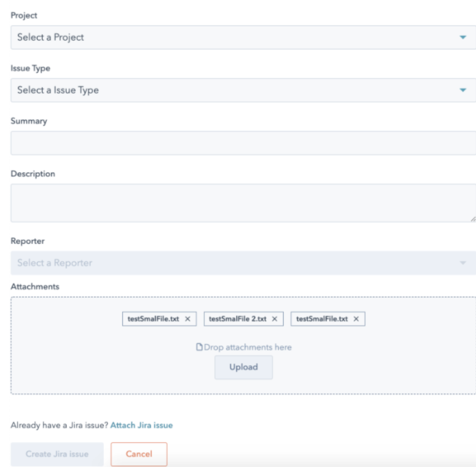Click the Create Jira issue button

pos(57,454)
